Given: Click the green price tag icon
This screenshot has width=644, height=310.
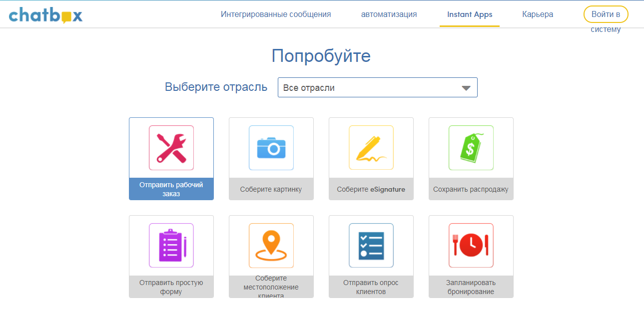Looking at the screenshot, I should tap(471, 147).
